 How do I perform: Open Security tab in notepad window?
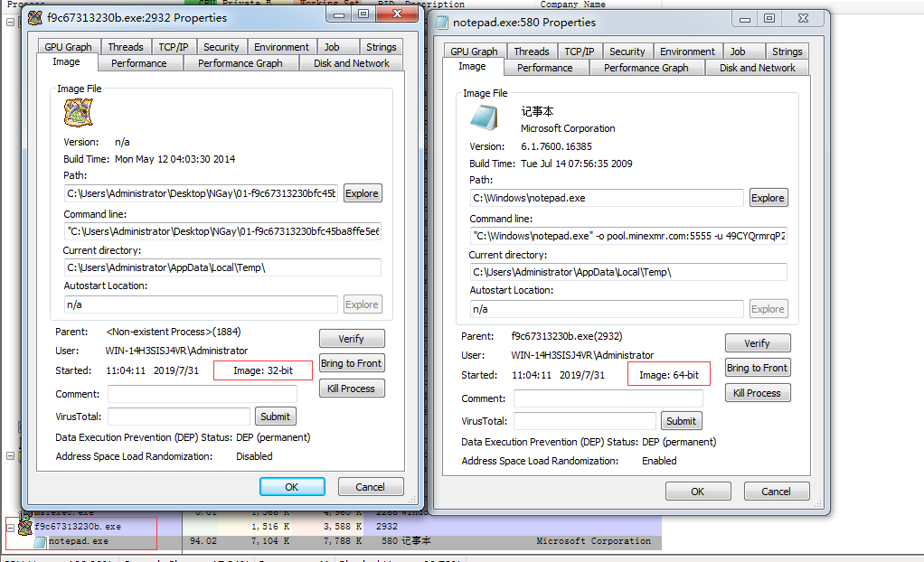click(627, 52)
